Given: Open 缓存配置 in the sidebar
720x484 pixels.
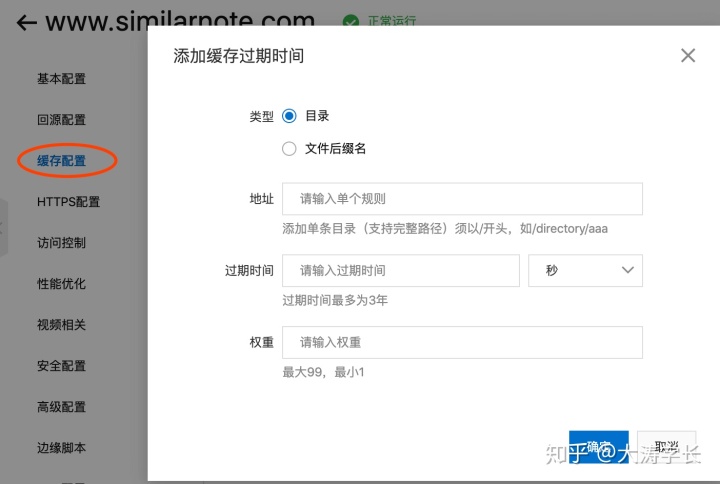Looking at the screenshot, I should [x=62, y=161].
